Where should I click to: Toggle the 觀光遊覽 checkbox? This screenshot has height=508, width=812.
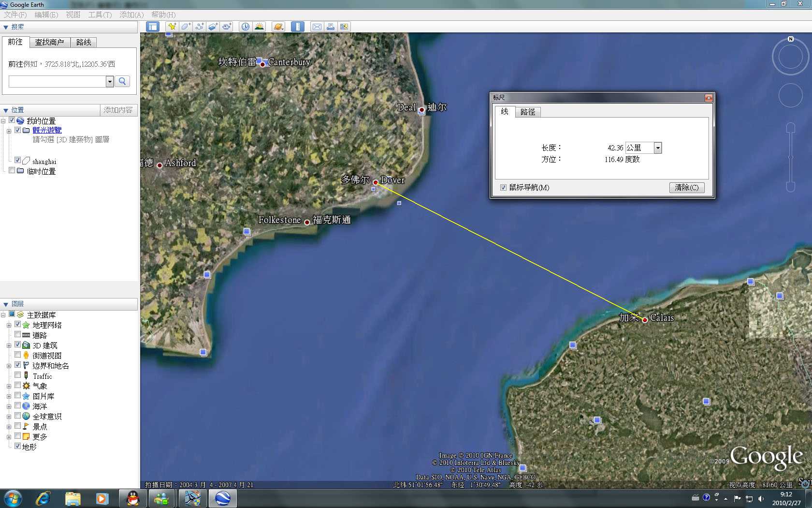(x=18, y=130)
